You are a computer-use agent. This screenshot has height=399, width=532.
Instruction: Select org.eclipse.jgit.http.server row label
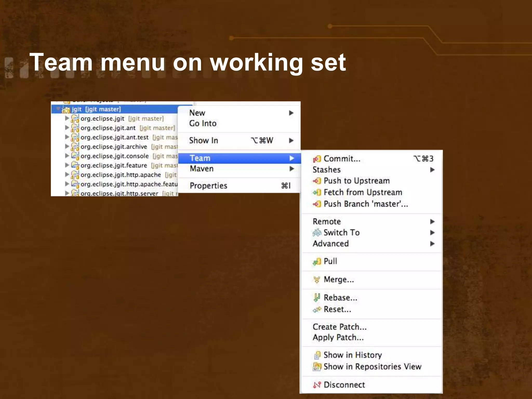[119, 194]
